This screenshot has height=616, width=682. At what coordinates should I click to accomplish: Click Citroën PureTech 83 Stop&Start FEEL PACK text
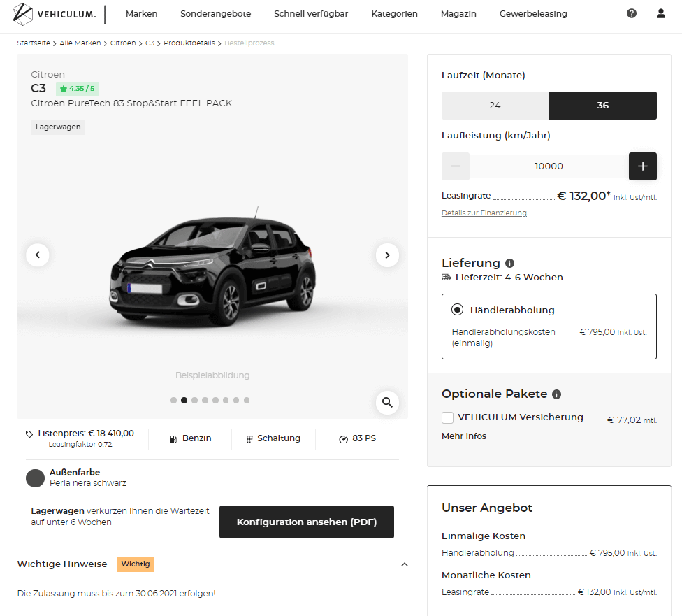pos(131,103)
